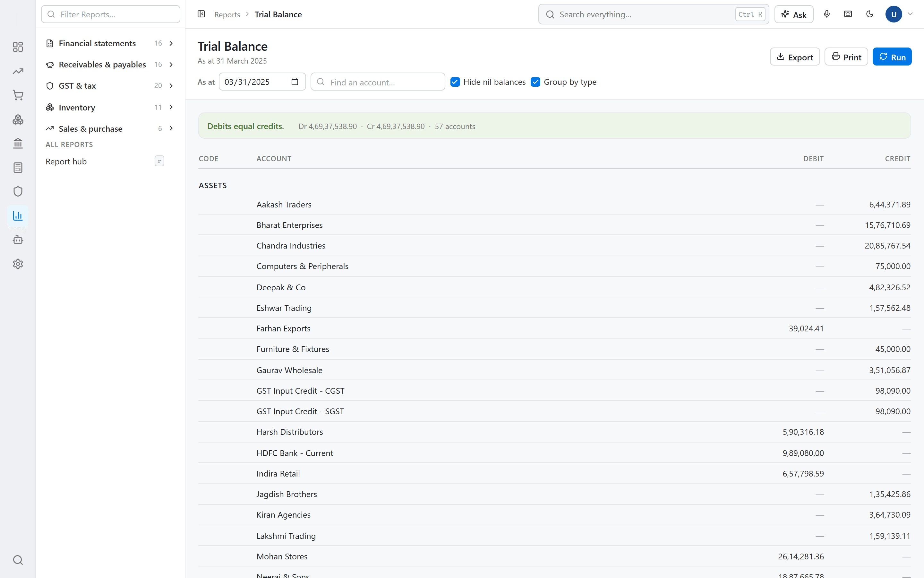Screen dimensions: 924x578
Task: Open the Ask assistant button
Action: point(793,14)
